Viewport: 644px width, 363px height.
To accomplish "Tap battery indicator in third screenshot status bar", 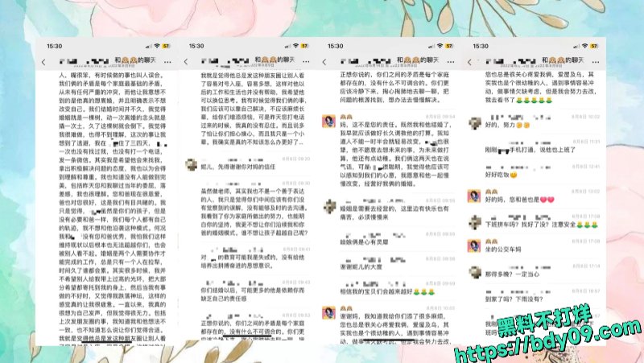I will pyautogui.click(x=449, y=46).
